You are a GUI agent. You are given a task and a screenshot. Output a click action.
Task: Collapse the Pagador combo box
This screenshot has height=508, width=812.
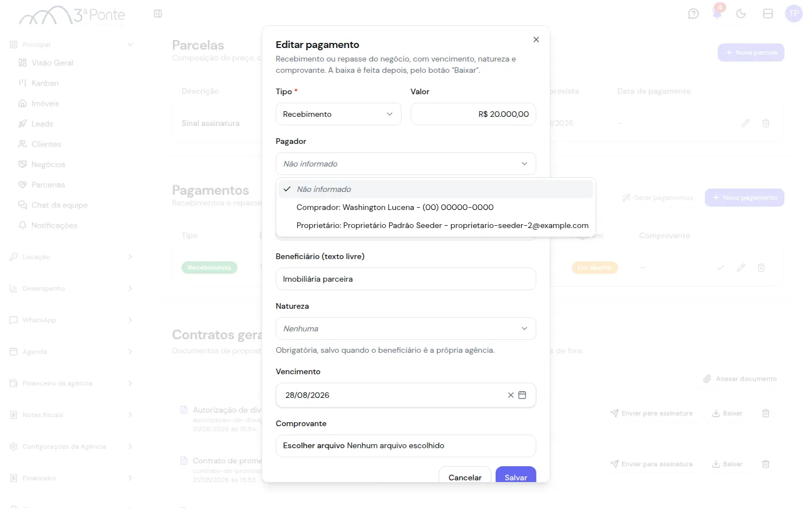click(406, 164)
